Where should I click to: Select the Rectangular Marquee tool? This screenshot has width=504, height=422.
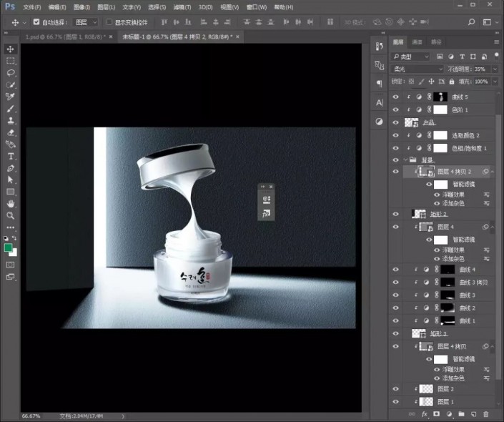click(10, 61)
